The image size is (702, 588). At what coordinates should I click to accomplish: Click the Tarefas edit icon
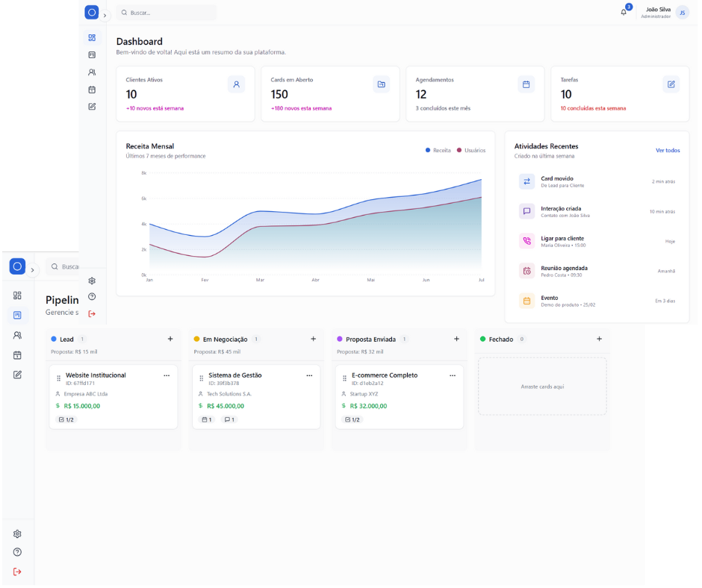coord(671,84)
